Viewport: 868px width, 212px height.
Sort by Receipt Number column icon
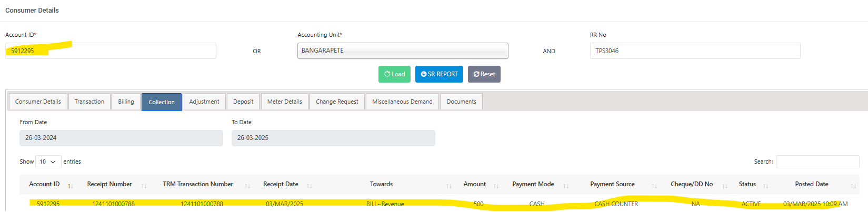[x=144, y=186]
